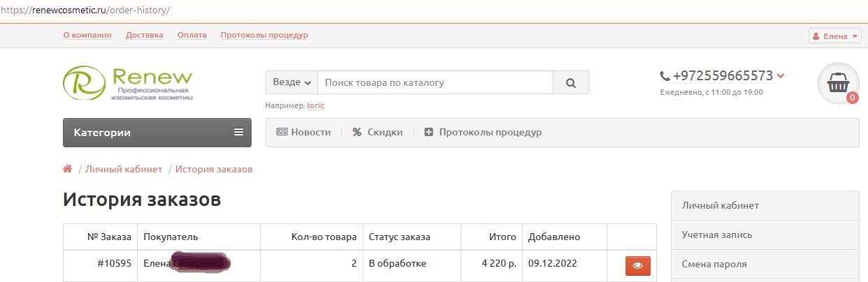Open Новости in the navigation bar
868x282 pixels.
(303, 132)
